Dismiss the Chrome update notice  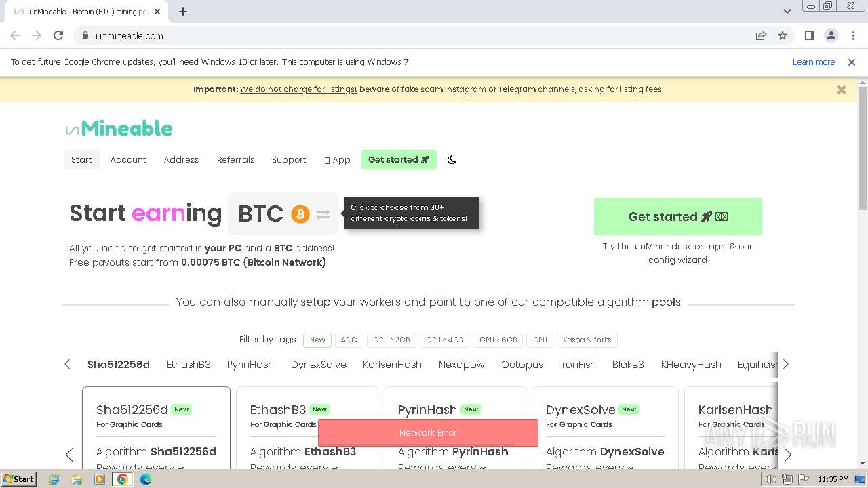point(852,62)
